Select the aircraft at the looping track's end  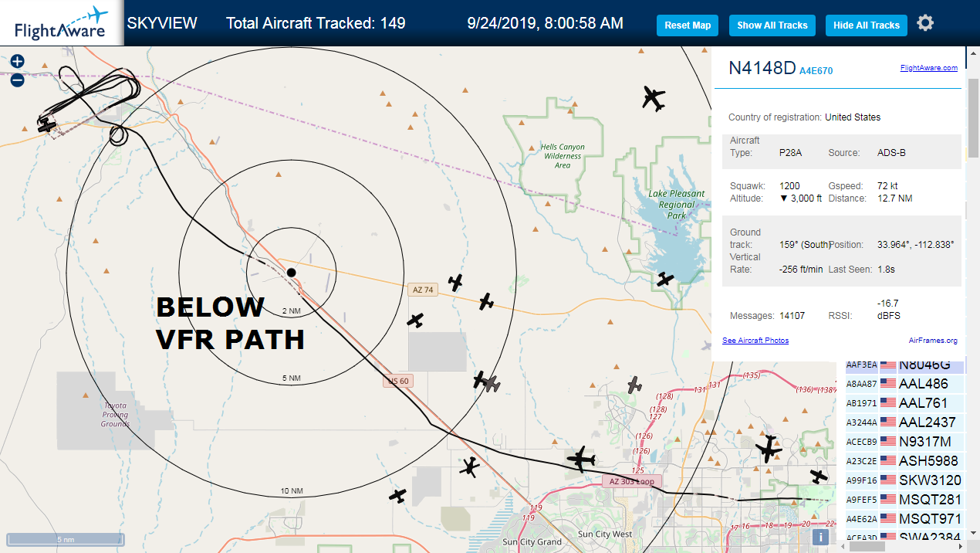pos(48,124)
